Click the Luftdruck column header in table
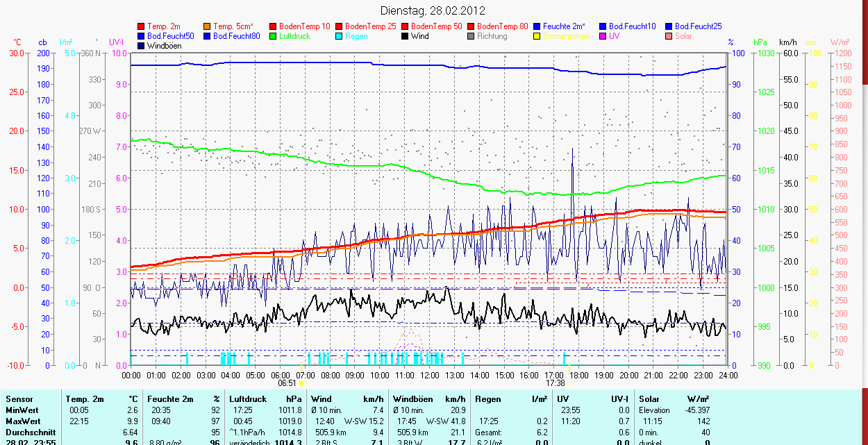Image resolution: width=868 pixels, height=445 pixels. [x=247, y=399]
